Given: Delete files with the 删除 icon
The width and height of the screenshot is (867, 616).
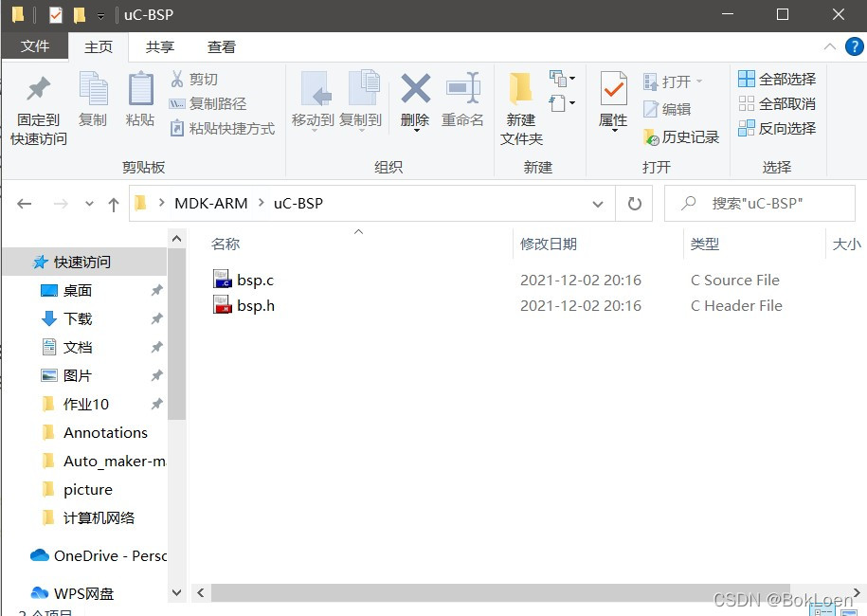Looking at the screenshot, I should (414, 100).
